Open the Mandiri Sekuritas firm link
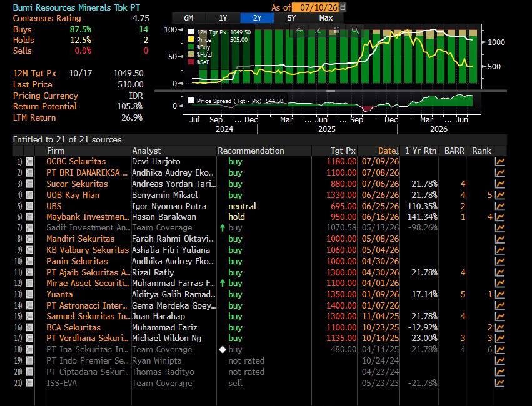 point(81,239)
